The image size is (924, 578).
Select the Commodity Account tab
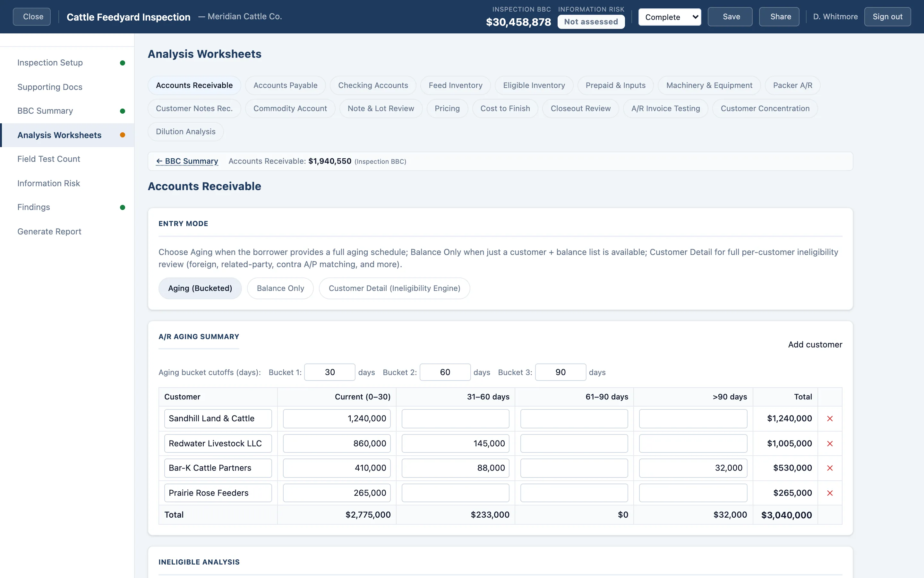tap(290, 109)
